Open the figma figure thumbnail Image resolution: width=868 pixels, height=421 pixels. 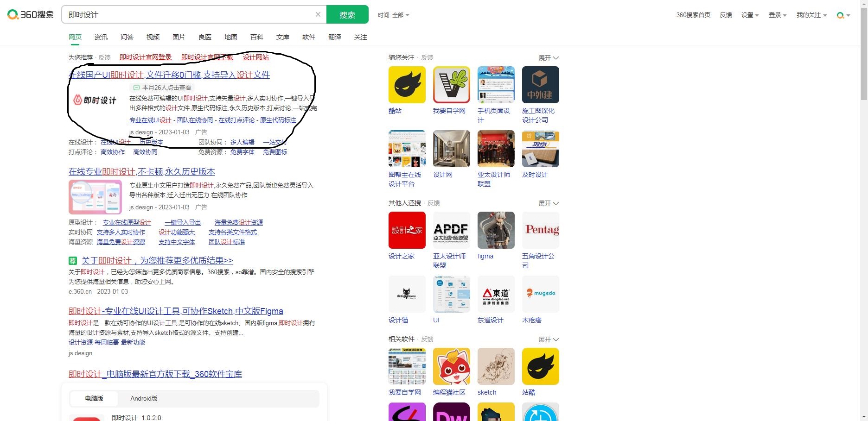tap(496, 230)
